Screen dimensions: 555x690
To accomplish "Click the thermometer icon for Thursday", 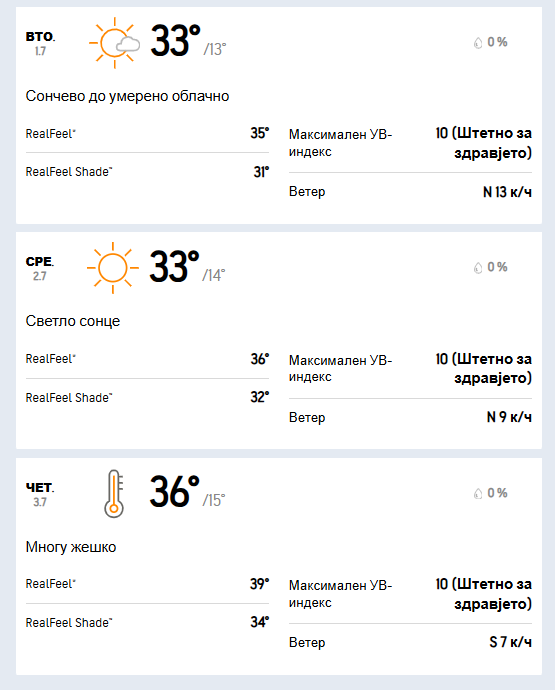I will [114, 493].
